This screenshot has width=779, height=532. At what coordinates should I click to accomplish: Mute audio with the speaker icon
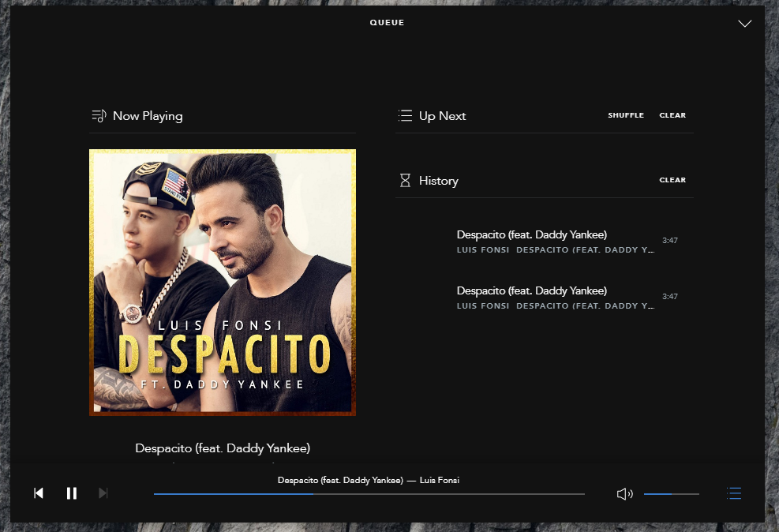click(624, 493)
